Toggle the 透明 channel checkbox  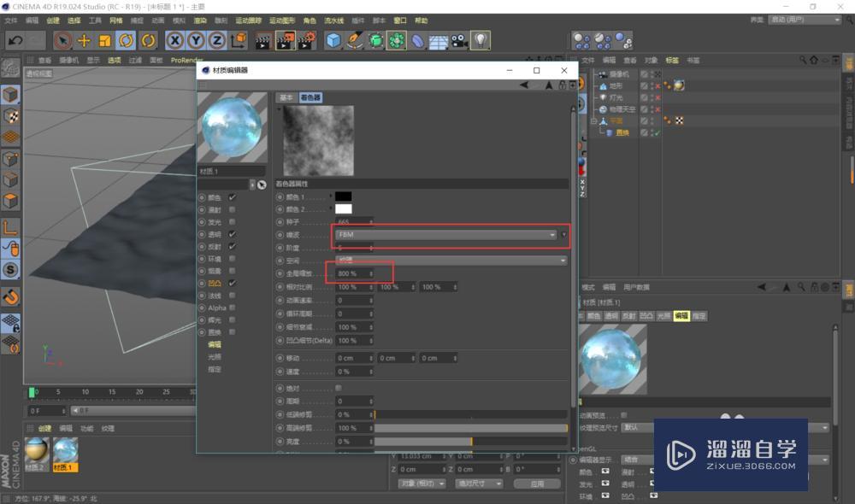[x=233, y=234]
